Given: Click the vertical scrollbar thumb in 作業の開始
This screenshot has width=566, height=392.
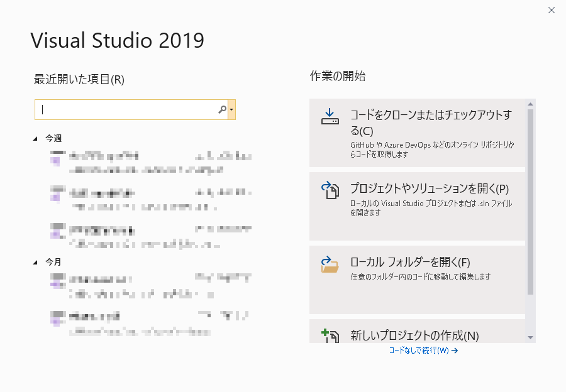Looking at the screenshot, I should [x=530, y=202].
